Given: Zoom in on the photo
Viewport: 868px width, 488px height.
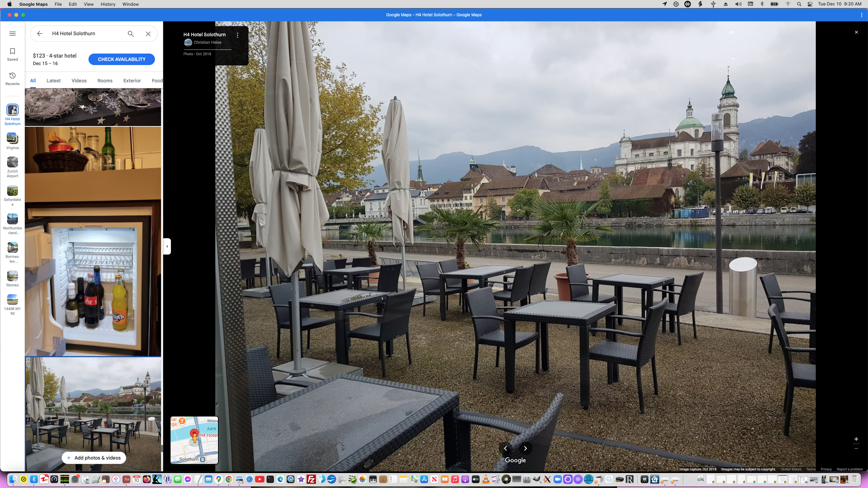Looking at the screenshot, I should tap(856, 439).
